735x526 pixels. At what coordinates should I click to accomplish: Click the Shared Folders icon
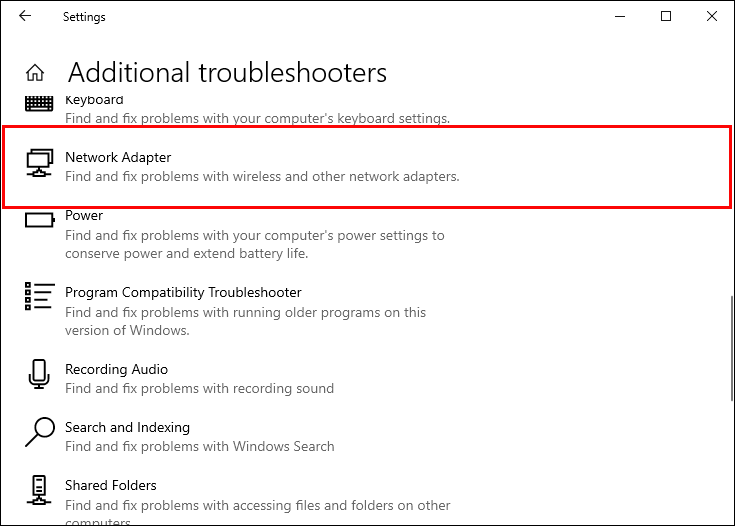click(x=39, y=490)
